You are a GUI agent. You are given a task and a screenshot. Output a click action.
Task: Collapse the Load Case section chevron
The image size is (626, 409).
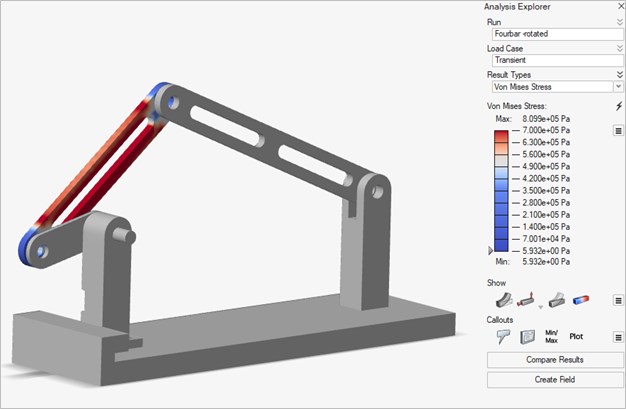pos(619,48)
